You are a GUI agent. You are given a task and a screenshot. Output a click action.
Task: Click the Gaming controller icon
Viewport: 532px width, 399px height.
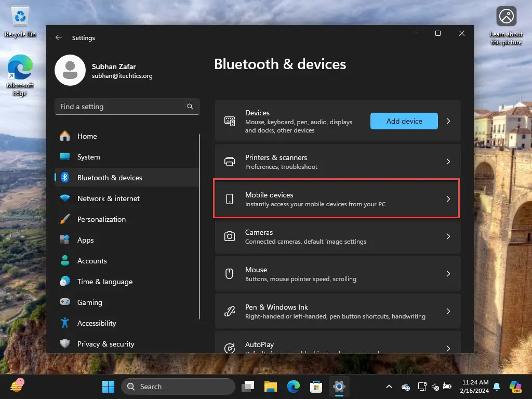pyautogui.click(x=65, y=302)
